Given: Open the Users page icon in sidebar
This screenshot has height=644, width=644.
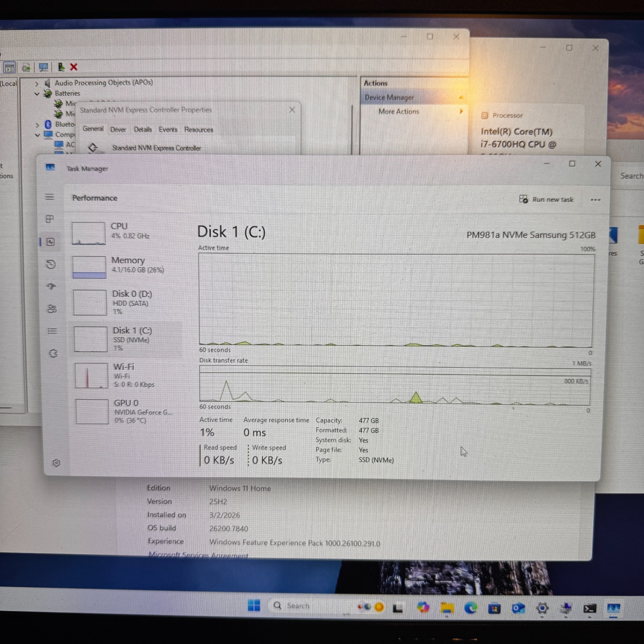Looking at the screenshot, I should [x=52, y=309].
